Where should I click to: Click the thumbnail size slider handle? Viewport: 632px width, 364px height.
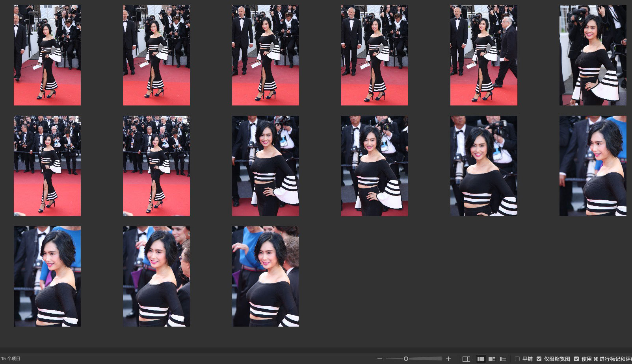pyautogui.click(x=406, y=359)
